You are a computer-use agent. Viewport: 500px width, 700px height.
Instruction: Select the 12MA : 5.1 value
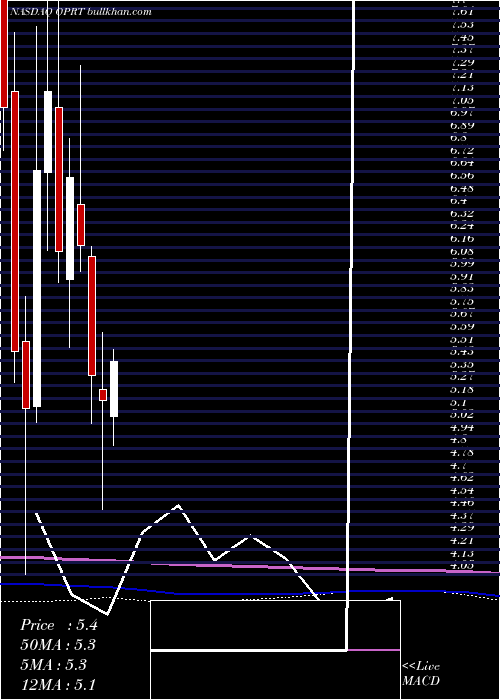tap(58, 684)
